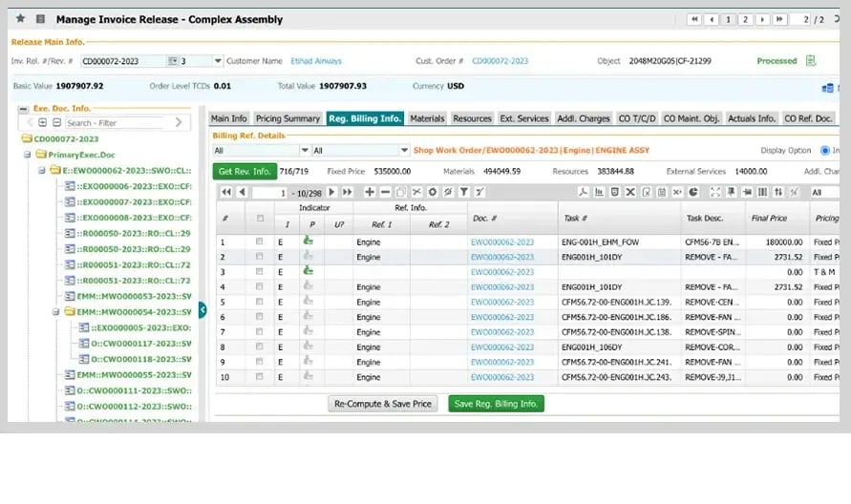The image size is (851, 504).
Task: Click the add row plus icon in grid toolbar
Action: point(371,192)
